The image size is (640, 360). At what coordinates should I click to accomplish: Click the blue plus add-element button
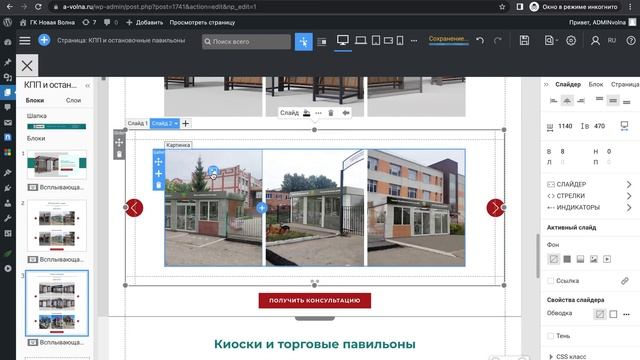tap(44, 40)
